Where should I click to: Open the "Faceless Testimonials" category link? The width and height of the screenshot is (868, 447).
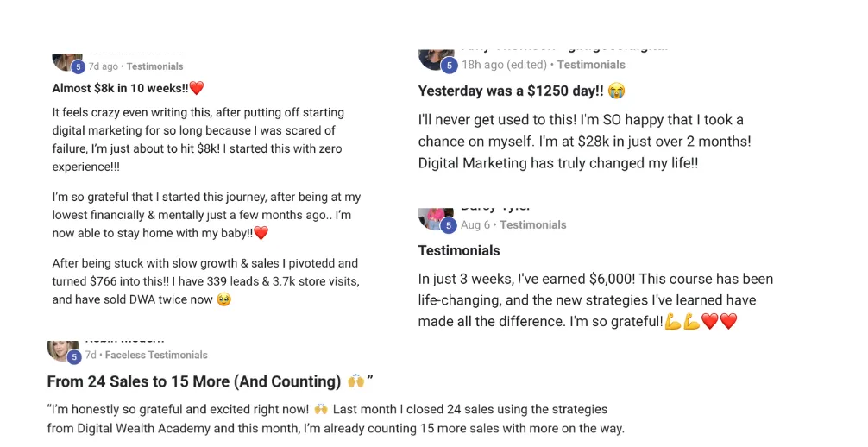pyautogui.click(x=155, y=355)
